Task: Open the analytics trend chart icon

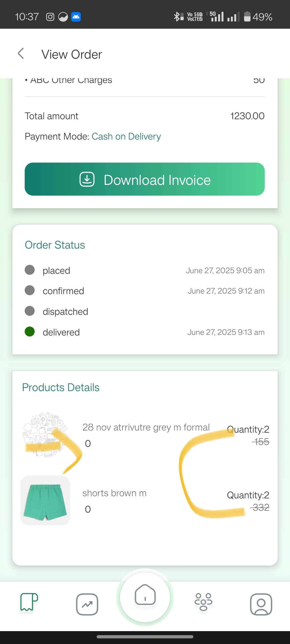Action: (87, 604)
